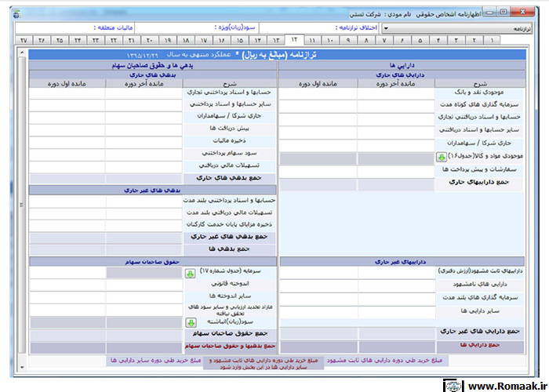Click the بدهی های غیر جاری section header
The image size is (549, 392).
pos(152,191)
